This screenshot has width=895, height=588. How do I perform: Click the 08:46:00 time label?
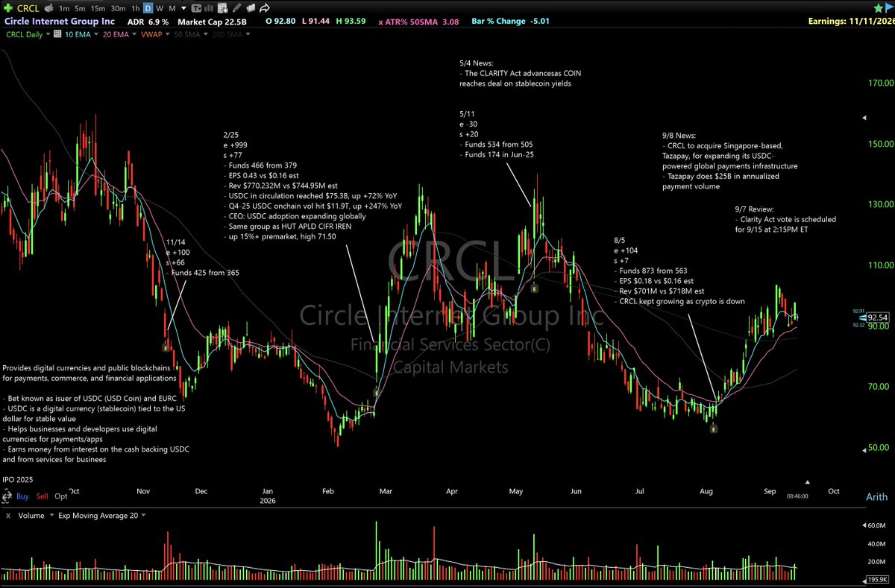click(x=797, y=496)
